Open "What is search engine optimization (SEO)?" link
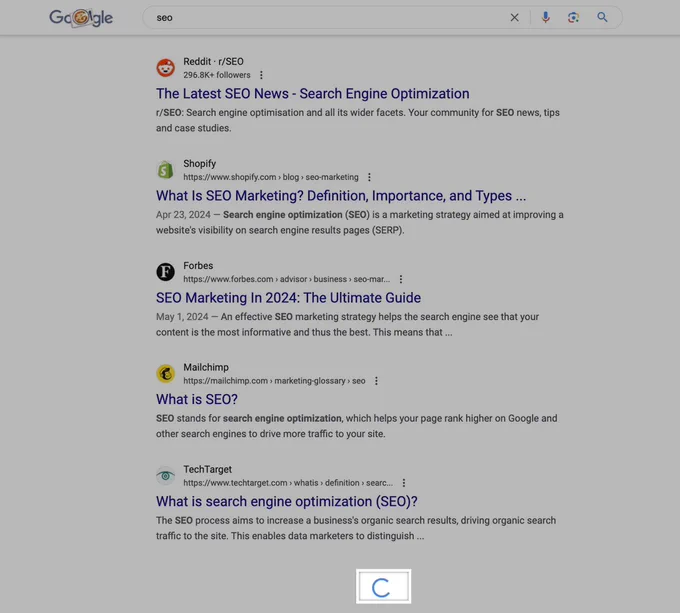The image size is (680, 613). click(287, 502)
